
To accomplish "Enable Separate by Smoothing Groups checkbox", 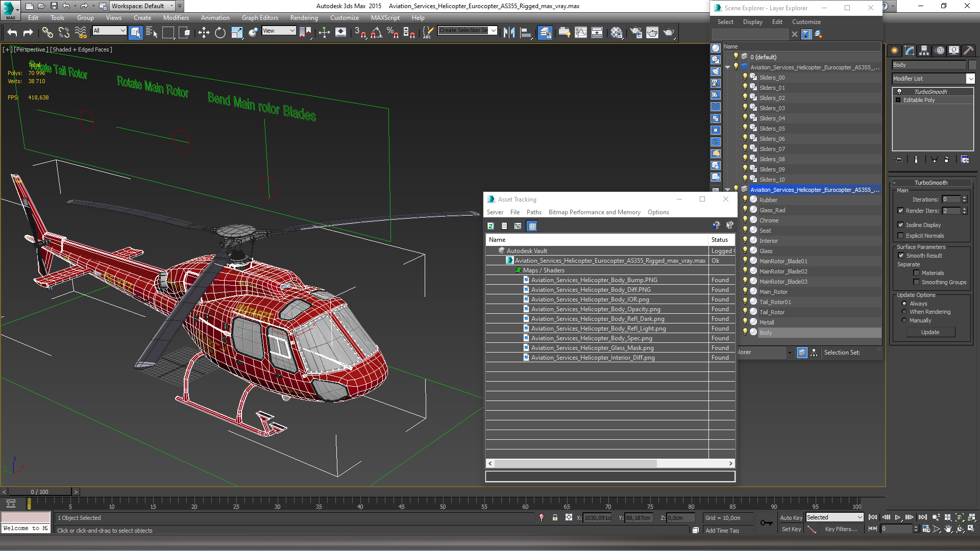I will [x=916, y=282].
